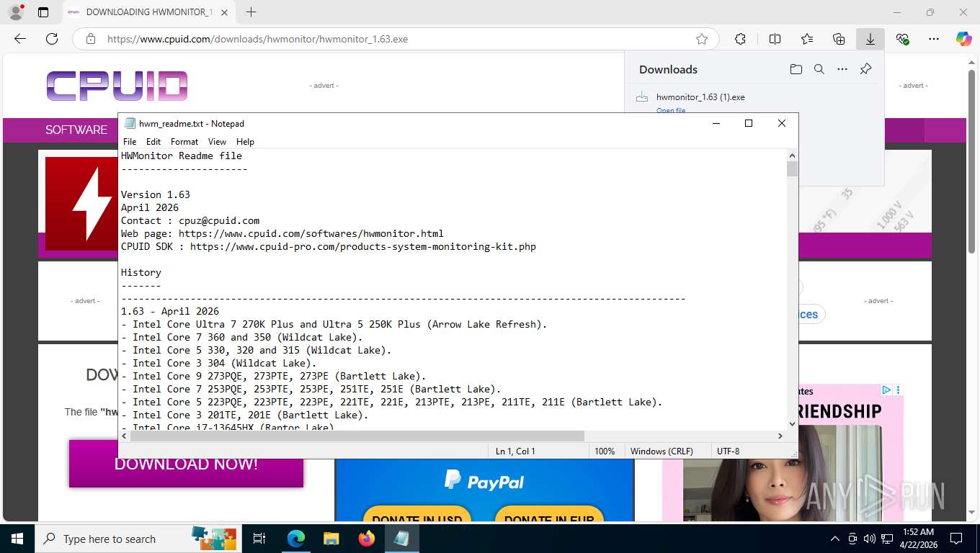Refresh the Edge page
This screenshot has width=980, height=553.
52,39
